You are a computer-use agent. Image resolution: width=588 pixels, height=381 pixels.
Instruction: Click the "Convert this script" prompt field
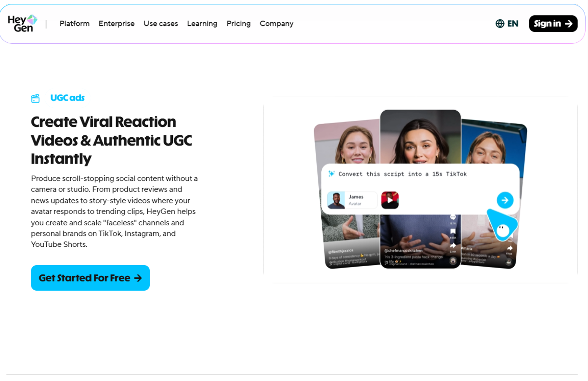[x=402, y=174]
